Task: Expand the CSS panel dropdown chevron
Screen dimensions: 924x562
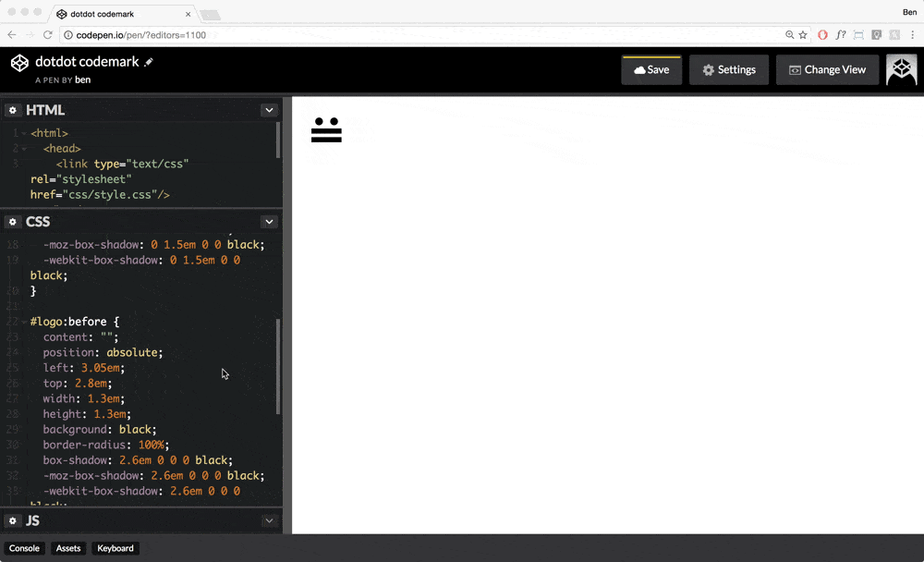Action: click(269, 222)
